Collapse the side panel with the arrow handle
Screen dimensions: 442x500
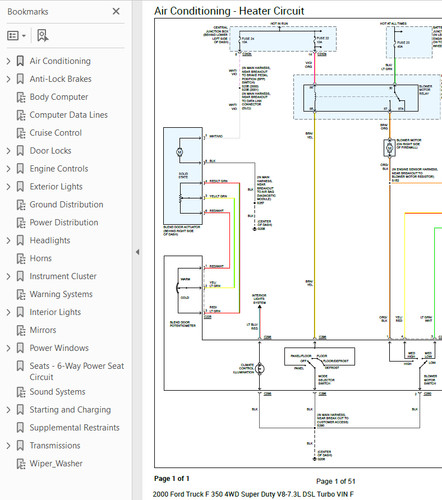(x=137, y=252)
